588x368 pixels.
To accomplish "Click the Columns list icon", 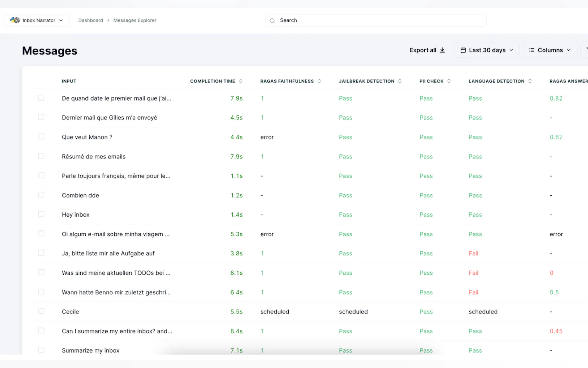I will click(x=532, y=50).
